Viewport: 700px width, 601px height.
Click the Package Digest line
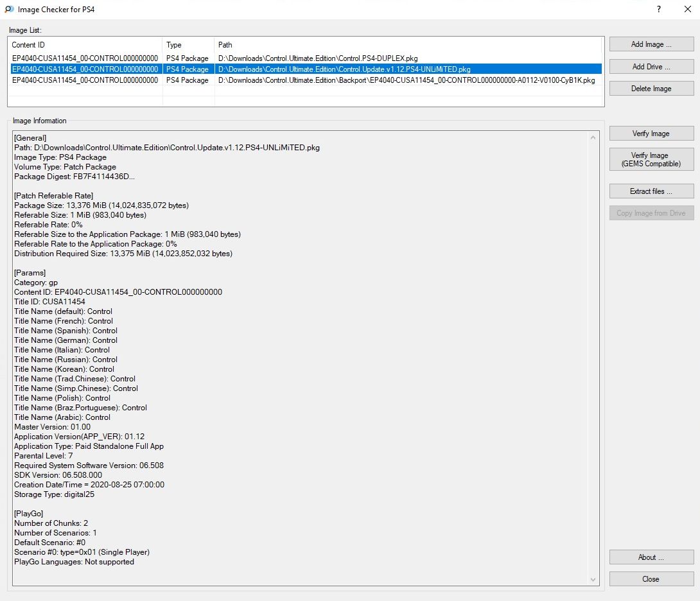point(74,177)
